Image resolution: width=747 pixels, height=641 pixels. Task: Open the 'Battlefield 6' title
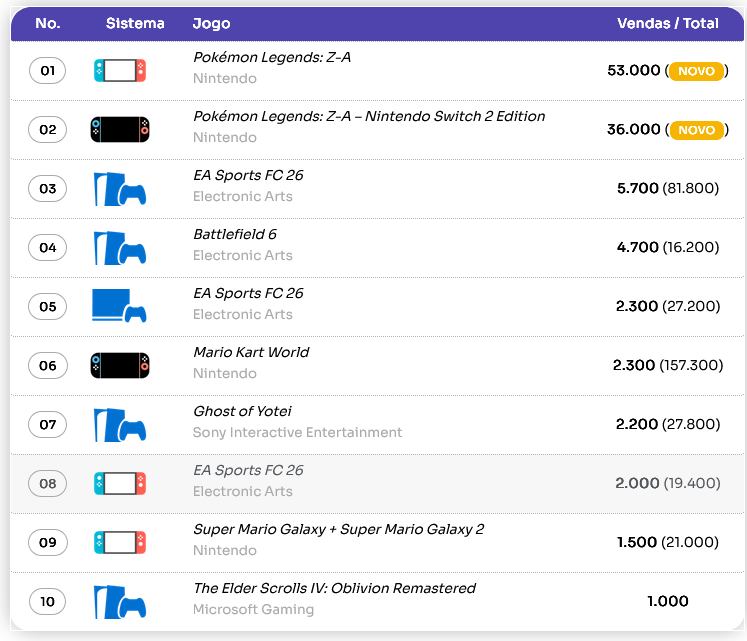pos(235,234)
